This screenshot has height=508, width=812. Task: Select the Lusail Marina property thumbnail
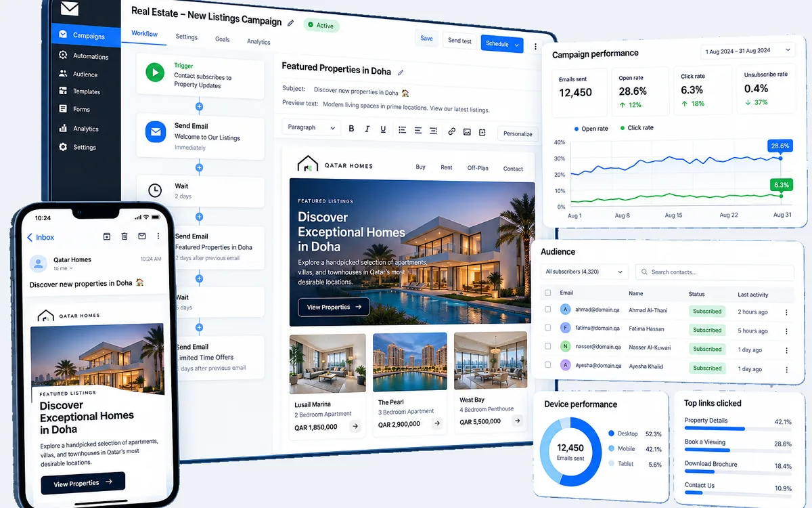click(x=328, y=364)
